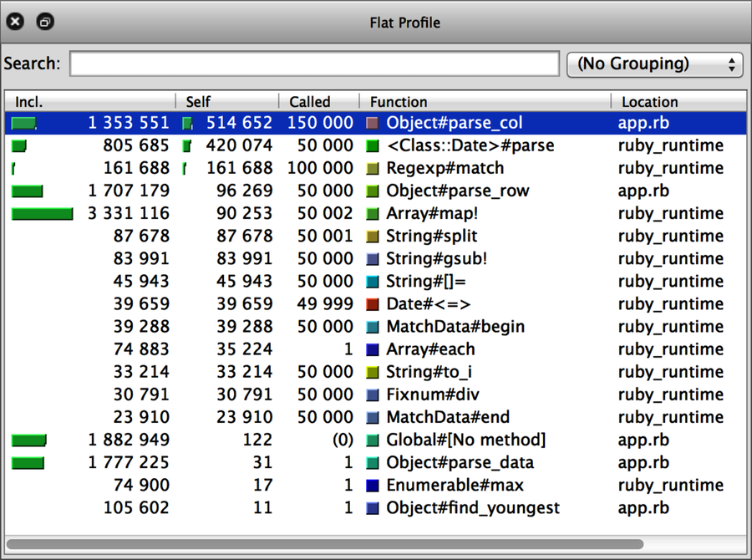Sort by the Self column header
Viewport: 752px width, 560px height.
point(226,102)
